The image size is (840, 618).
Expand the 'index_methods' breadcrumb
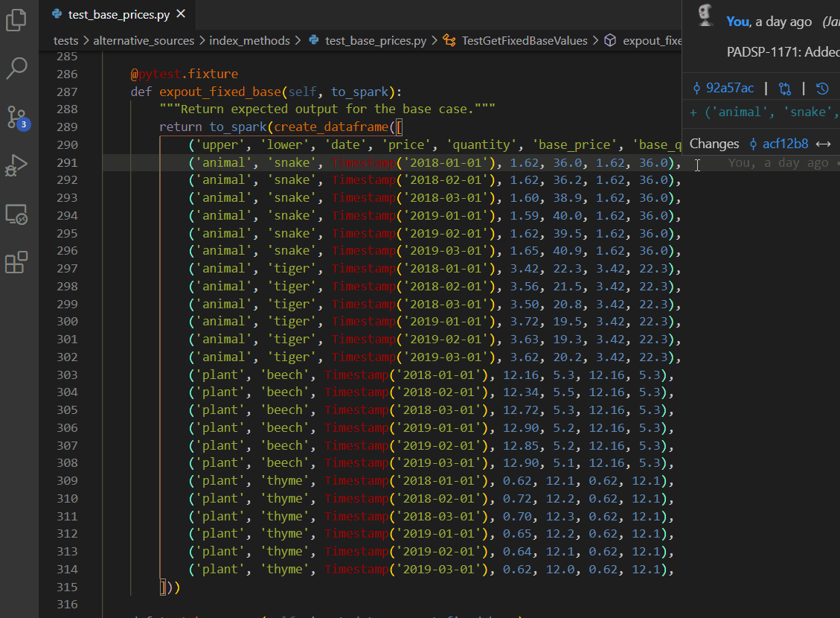click(x=249, y=41)
